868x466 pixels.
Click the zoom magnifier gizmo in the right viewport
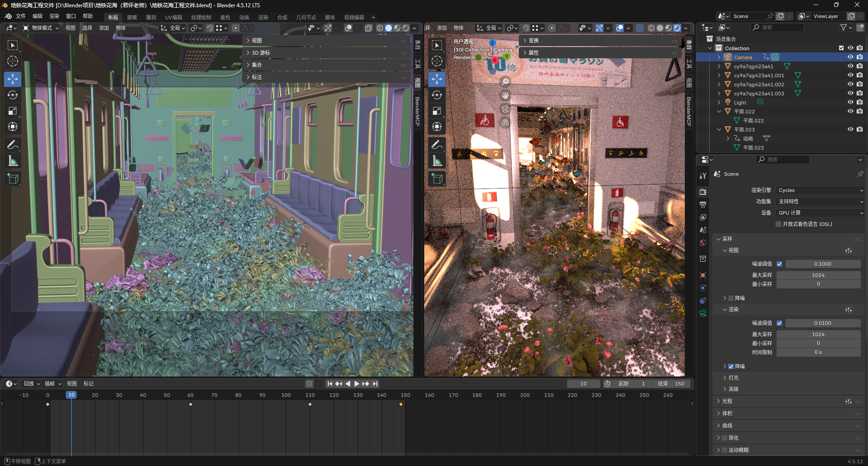click(505, 82)
